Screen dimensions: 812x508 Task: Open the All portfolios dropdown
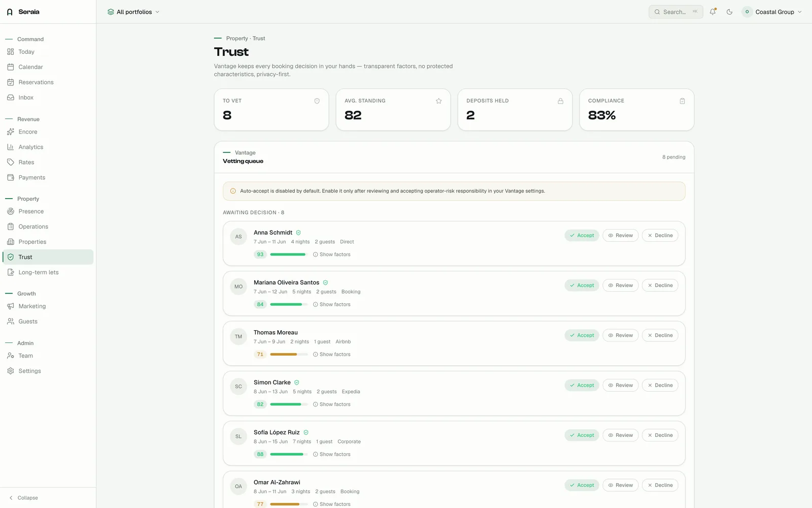(x=133, y=12)
